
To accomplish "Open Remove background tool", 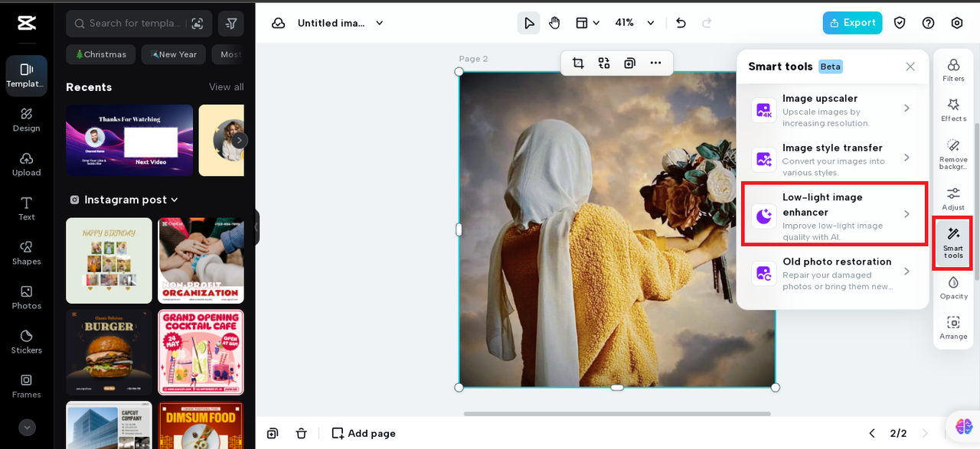I will (953, 154).
